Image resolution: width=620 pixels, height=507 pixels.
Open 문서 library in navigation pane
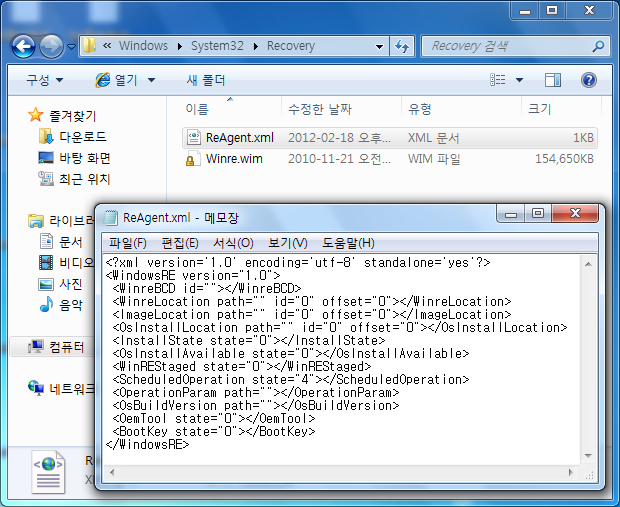pyautogui.click(x=70, y=242)
